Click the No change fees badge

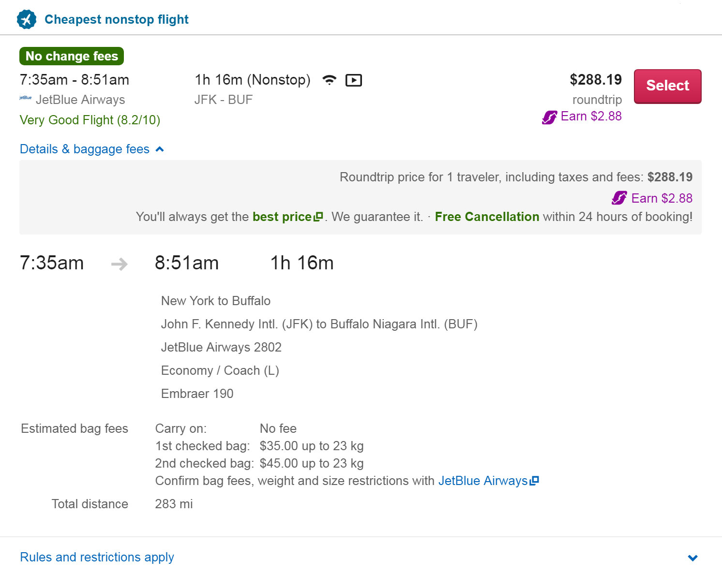click(x=72, y=56)
